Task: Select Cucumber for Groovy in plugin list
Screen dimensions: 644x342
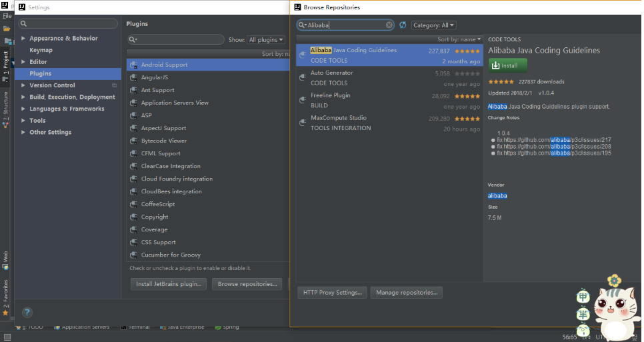Action: coord(208,255)
